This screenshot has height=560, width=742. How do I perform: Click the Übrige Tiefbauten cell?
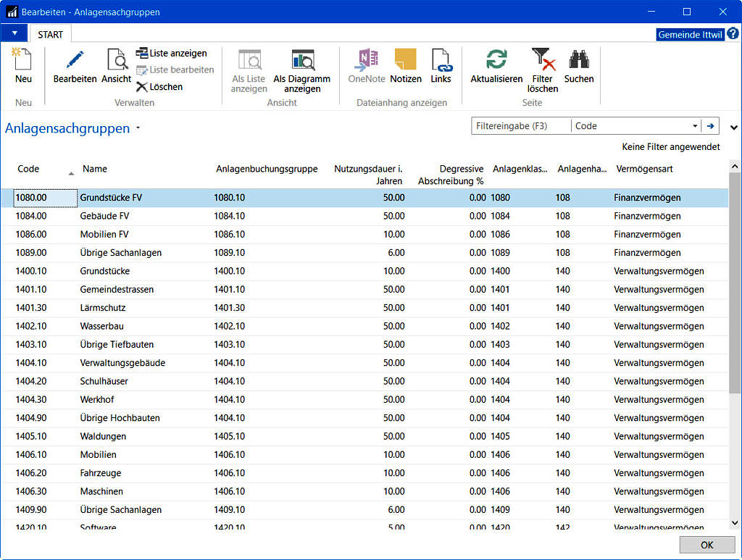(117, 345)
